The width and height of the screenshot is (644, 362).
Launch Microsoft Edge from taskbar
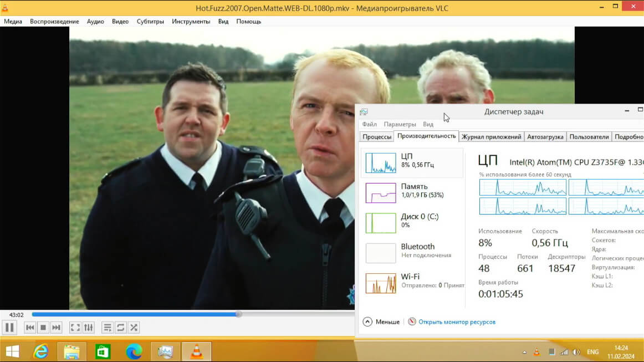click(134, 351)
